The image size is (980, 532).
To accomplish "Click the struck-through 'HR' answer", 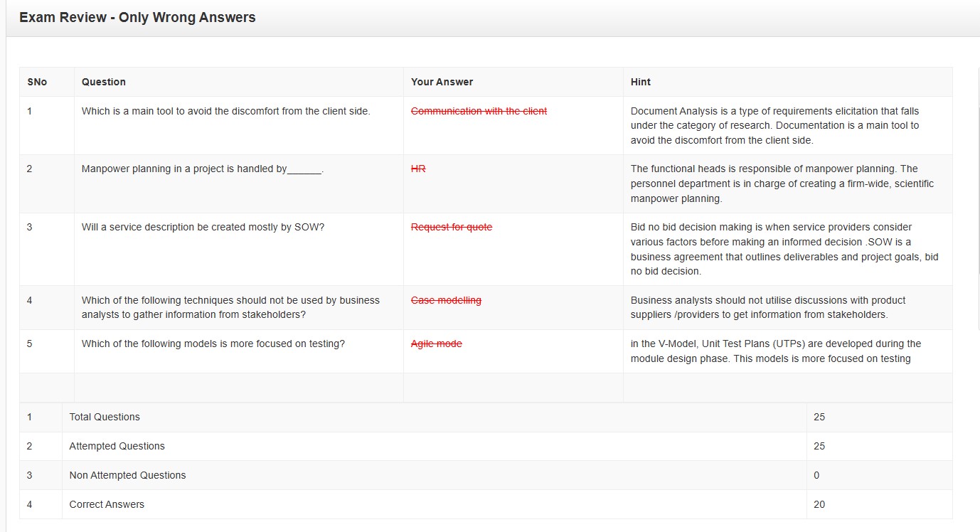I will point(418,169).
